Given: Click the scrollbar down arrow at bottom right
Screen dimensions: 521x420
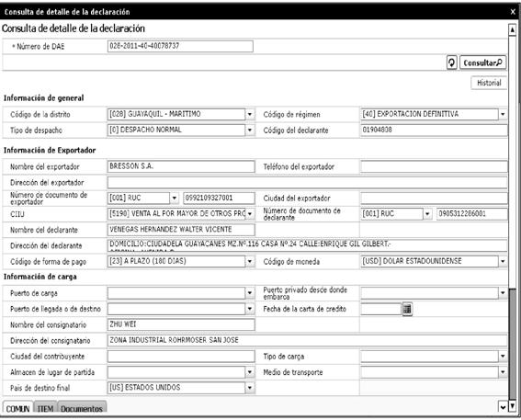Looking at the screenshot, I should [x=513, y=406].
